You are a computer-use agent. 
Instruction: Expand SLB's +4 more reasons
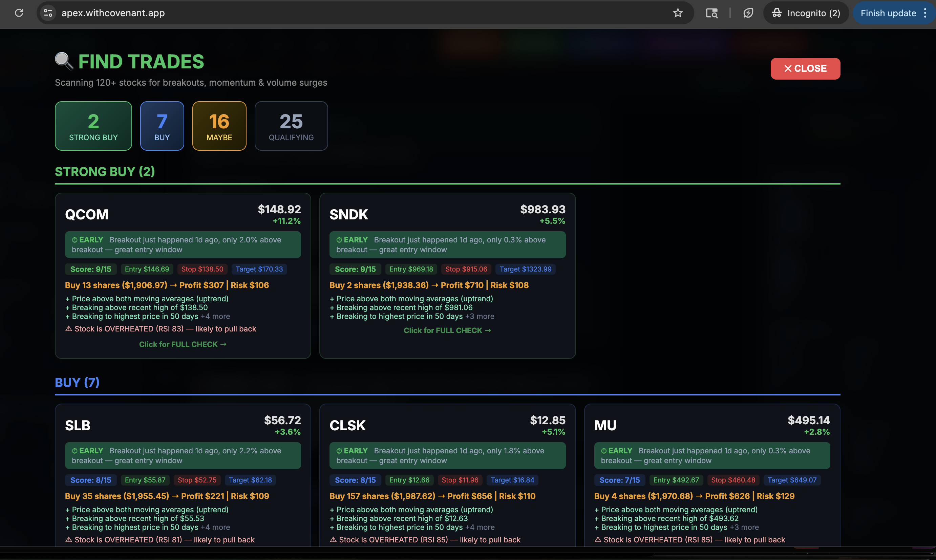click(215, 527)
